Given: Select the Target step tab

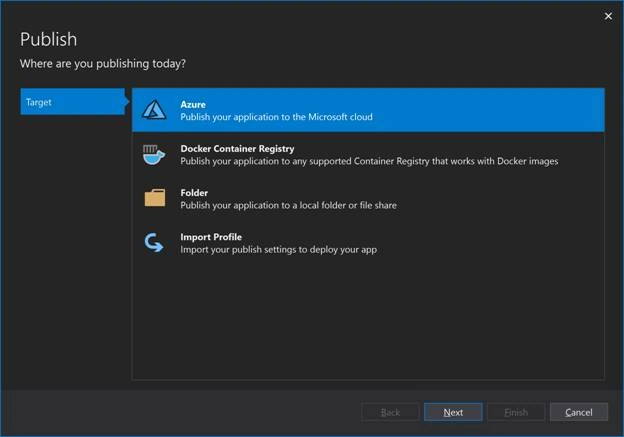Looking at the screenshot, I should click(75, 102).
